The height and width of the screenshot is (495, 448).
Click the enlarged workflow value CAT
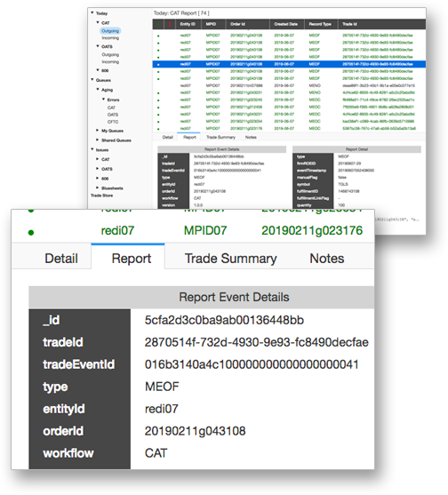click(x=156, y=453)
